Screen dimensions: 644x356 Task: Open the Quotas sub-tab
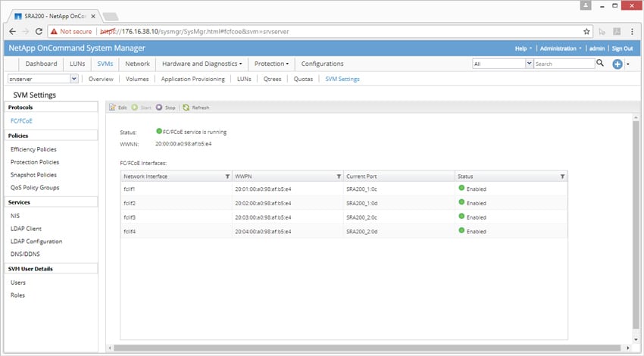click(303, 79)
